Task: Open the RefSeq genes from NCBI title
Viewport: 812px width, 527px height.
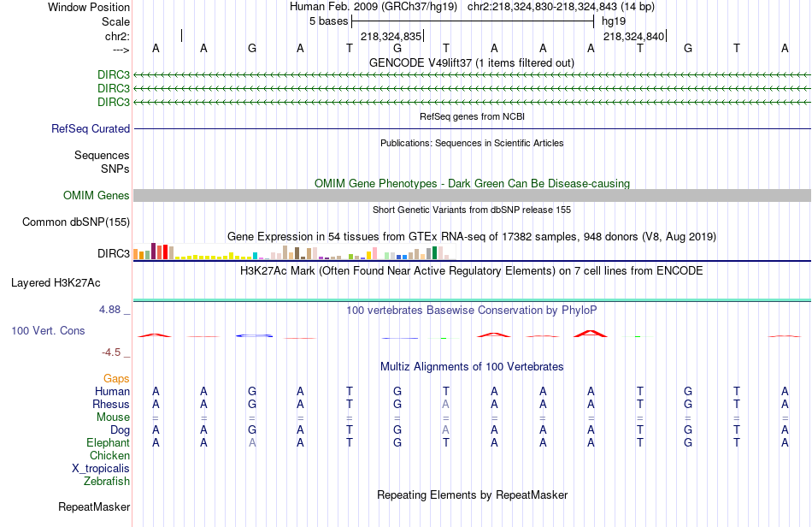Action: [x=472, y=116]
